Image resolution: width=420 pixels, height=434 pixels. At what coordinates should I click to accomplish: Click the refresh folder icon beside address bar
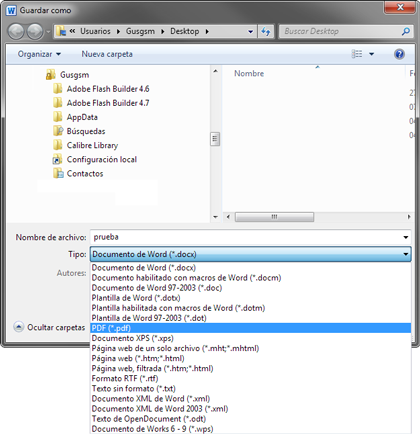tap(266, 31)
